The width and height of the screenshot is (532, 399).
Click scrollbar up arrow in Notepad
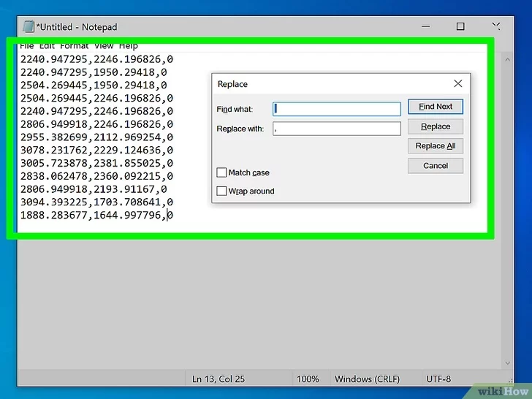pos(508,60)
